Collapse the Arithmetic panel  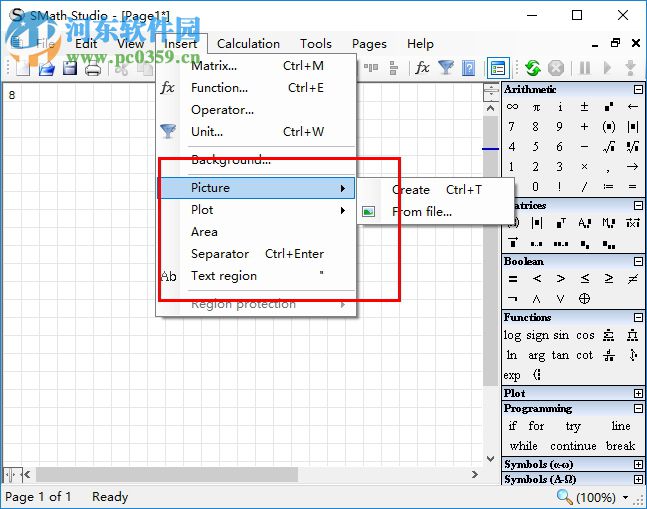[x=638, y=90]
